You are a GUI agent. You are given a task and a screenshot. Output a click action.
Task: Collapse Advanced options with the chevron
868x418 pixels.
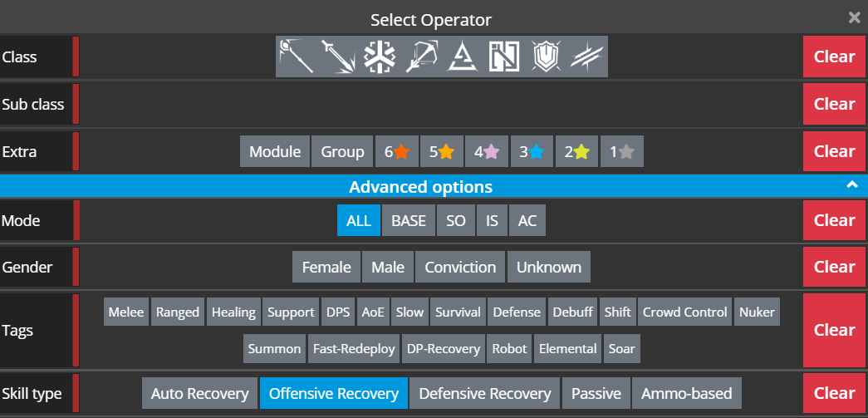852,185
